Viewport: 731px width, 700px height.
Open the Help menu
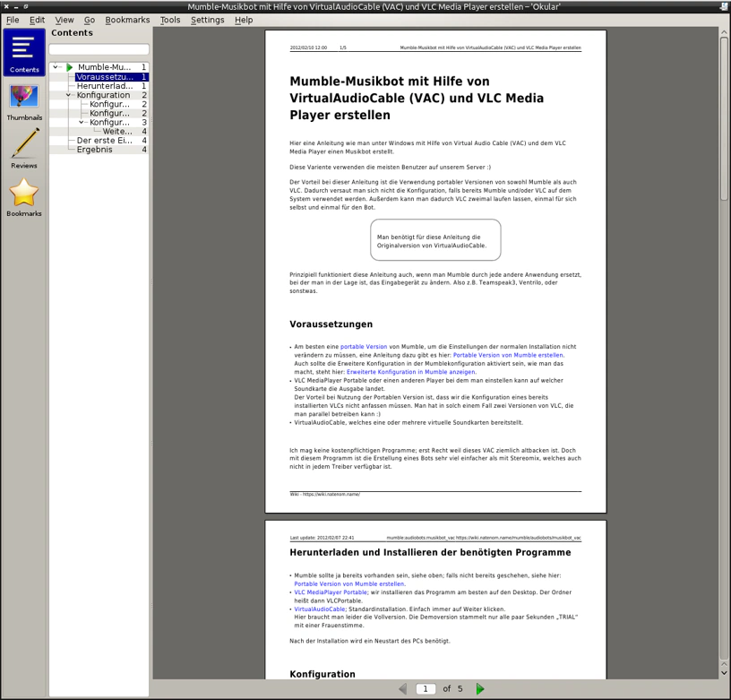(244, 20)
